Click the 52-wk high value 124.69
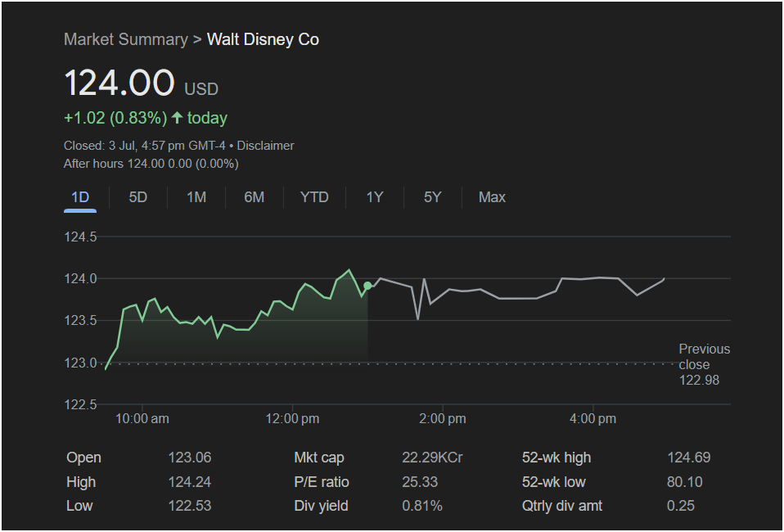This screenshot has width=784, height=532. tap(688, 458)
